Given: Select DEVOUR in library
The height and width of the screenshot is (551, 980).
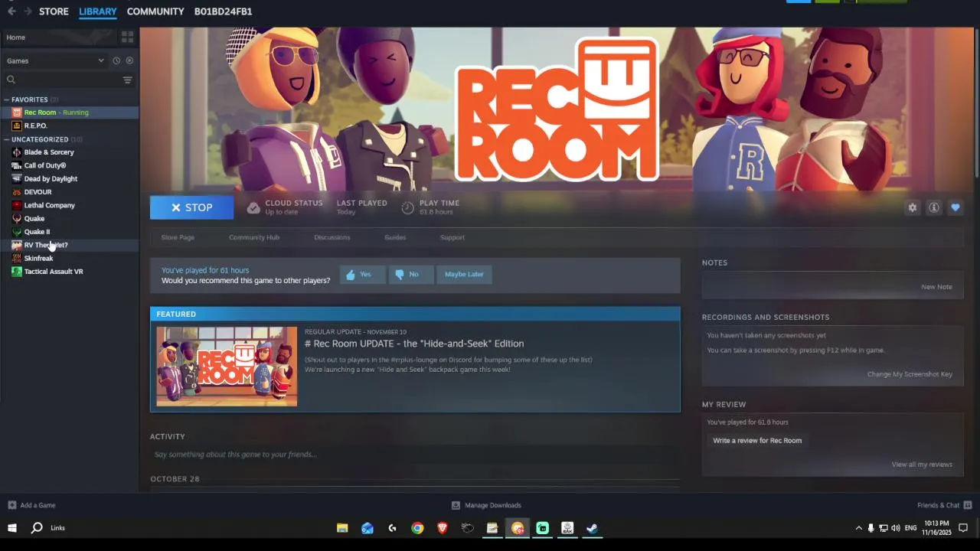Looking at the screenshot, I should click(x=69, y=192).
